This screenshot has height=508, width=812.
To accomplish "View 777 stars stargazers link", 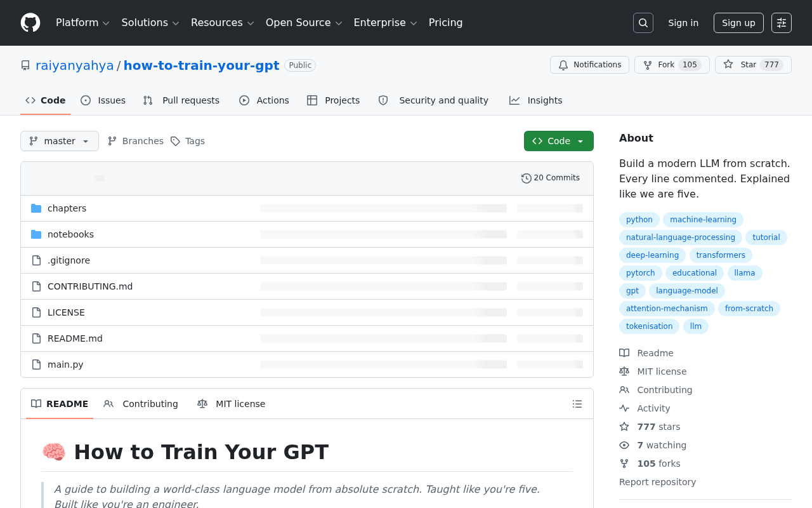I will [650, 427].
